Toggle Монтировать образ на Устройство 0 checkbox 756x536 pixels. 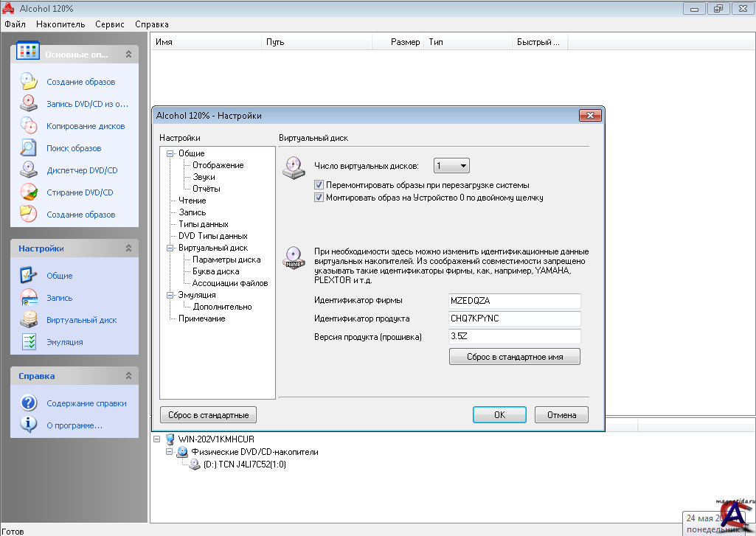click(x=319, y=198)
